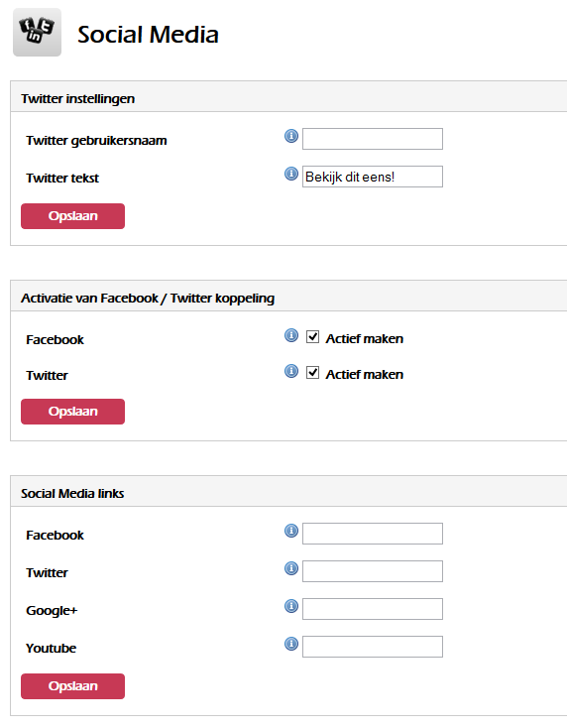Focus the Facebook link input field
Screen dimensions: 567x728
tap(373, 534)
